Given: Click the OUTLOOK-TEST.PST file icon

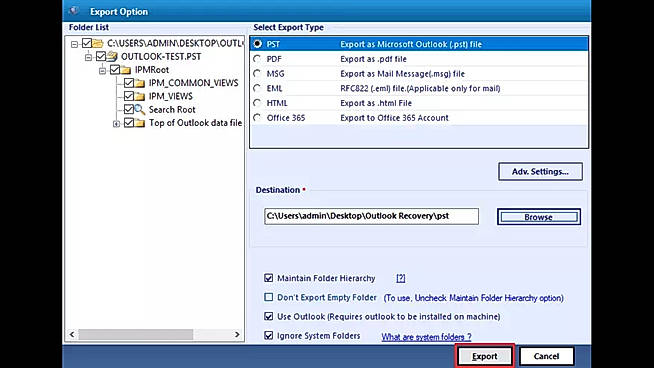Looking at the screenshot, I should pyautogui.click(x=112, y=56).
